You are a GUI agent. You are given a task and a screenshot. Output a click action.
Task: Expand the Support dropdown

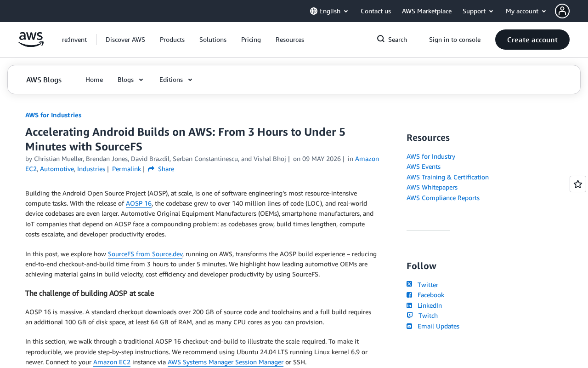[478, 11]
